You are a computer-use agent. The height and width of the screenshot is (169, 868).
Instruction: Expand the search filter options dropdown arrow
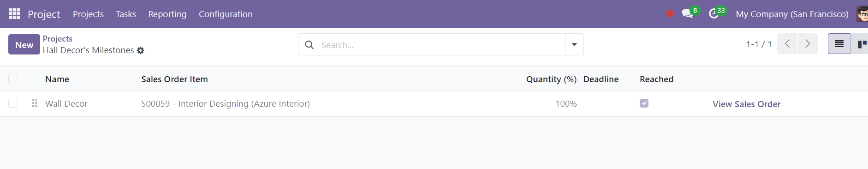point(574,44)
